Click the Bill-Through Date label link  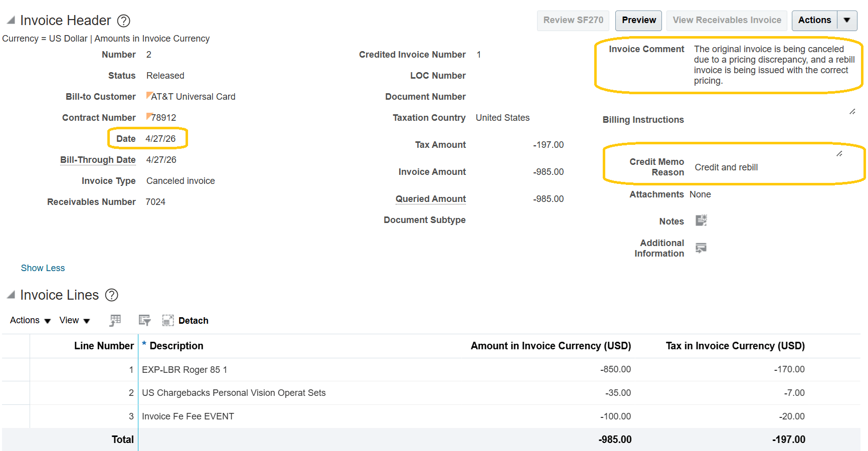click(98, 160)
